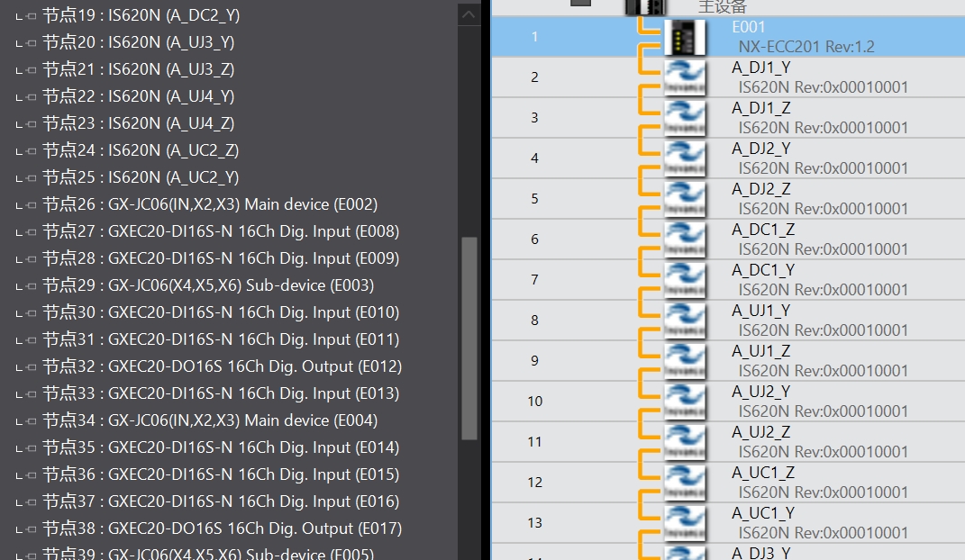The image size is (965, 560).
Task: Select the A_UC1_Y device name
Action: [x=763, y=514]
